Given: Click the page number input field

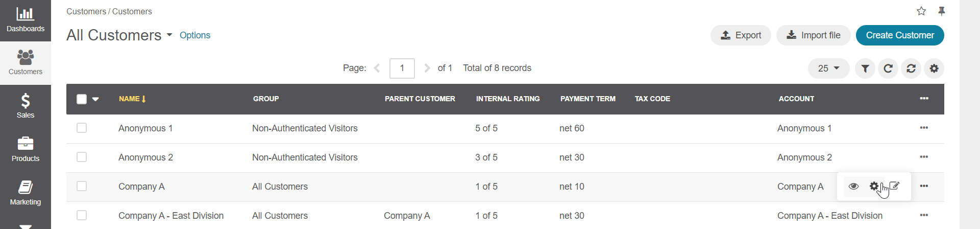Looking at the screenshot, I should [x=402, y=68].
